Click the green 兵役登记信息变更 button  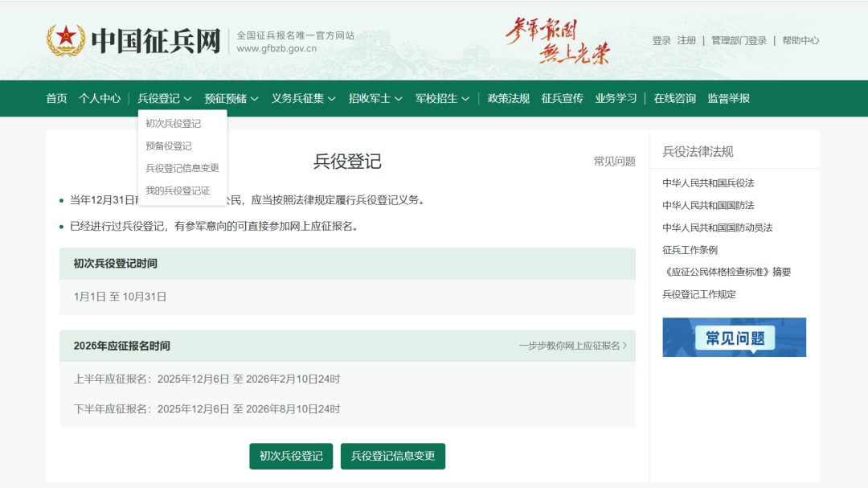point(393,456)
